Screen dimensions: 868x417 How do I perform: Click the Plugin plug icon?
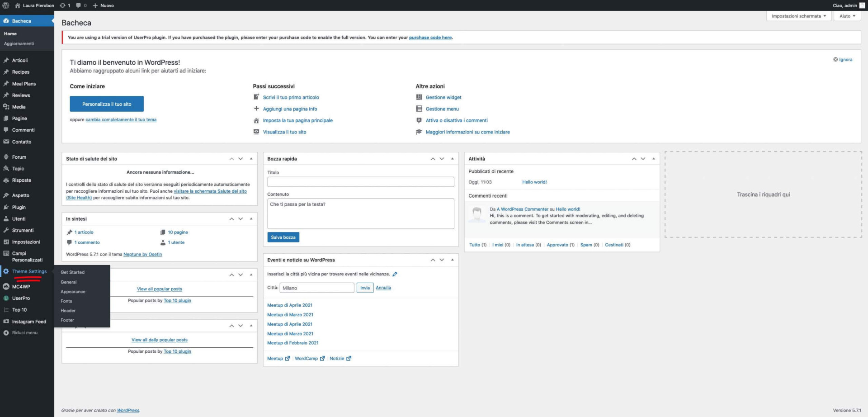click(6, 207)
